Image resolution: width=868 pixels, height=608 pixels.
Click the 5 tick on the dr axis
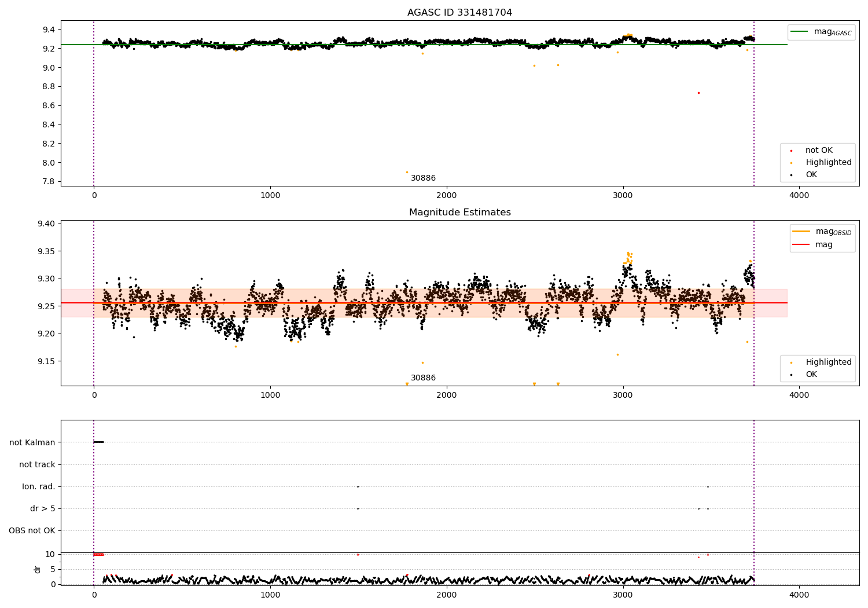(x=53, y=569)
